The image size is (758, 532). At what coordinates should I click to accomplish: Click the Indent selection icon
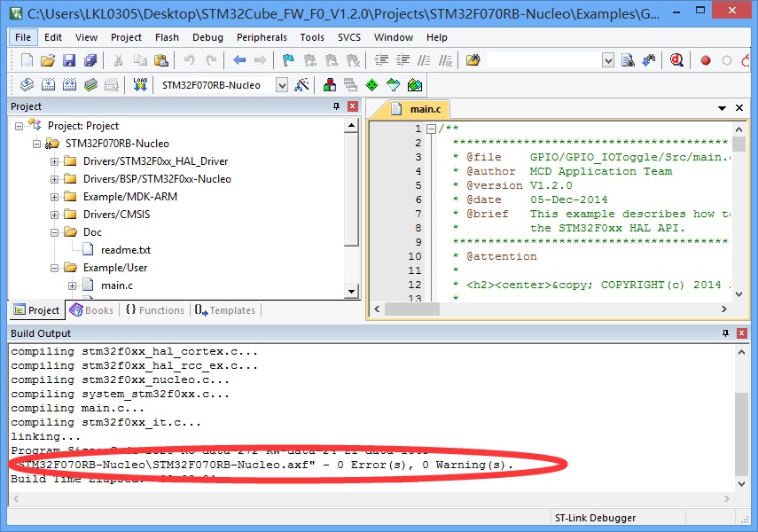381,60
